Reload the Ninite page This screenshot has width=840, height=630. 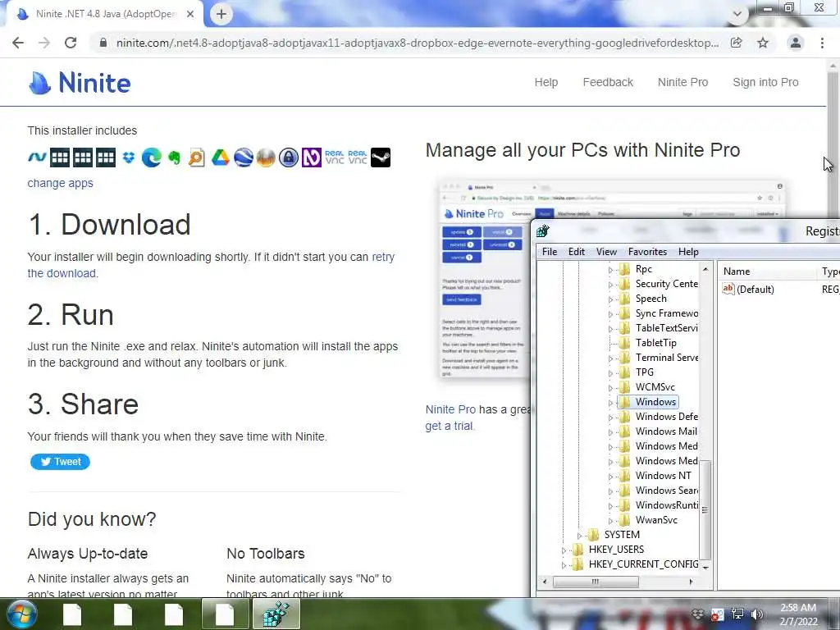(x=71, y=43)
